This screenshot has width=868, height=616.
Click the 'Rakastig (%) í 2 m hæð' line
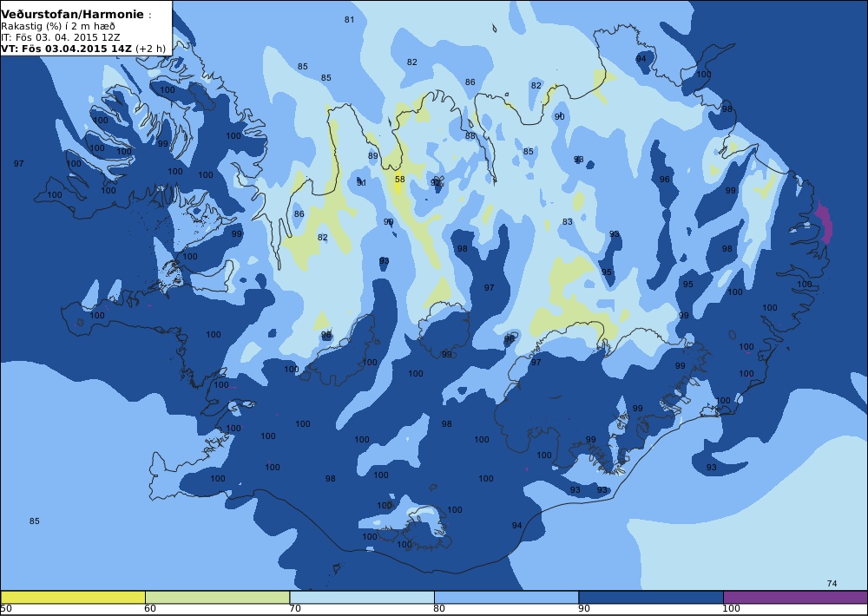tap(58, 27)
